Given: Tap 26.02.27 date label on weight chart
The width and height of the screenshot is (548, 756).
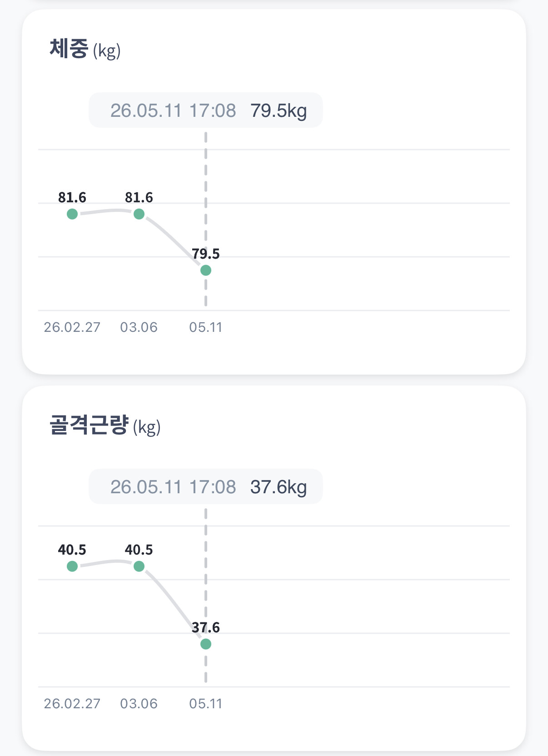Looking at the screenshot, I should 72,327.
